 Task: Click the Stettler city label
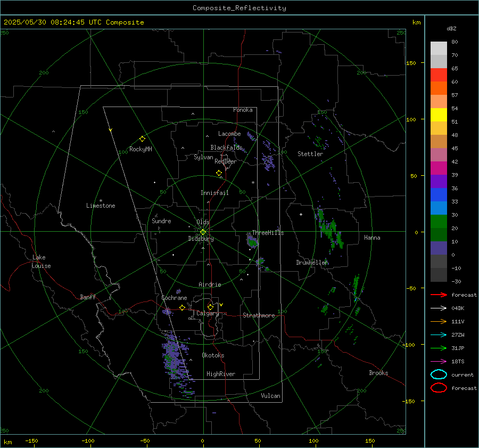point(310,154)
